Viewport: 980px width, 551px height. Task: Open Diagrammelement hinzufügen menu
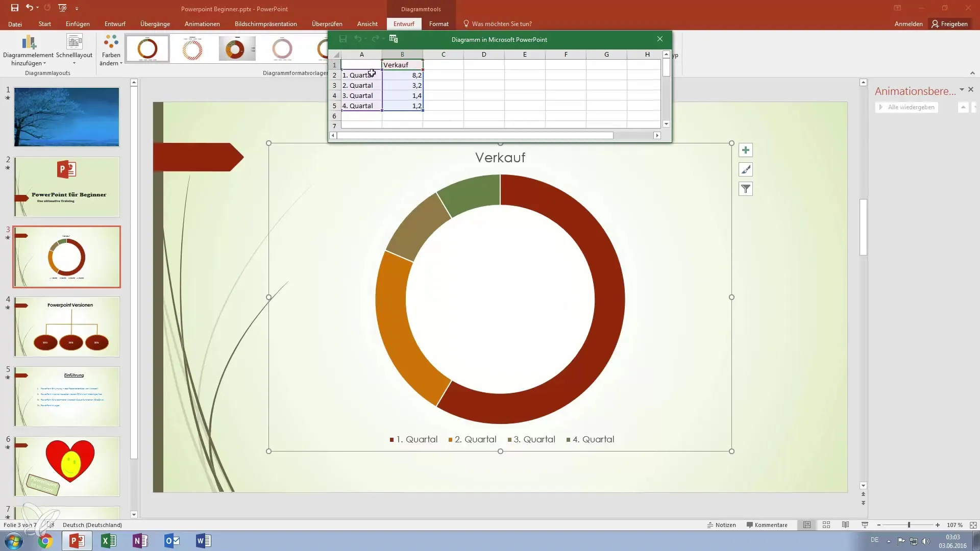[x=29, y=51]
